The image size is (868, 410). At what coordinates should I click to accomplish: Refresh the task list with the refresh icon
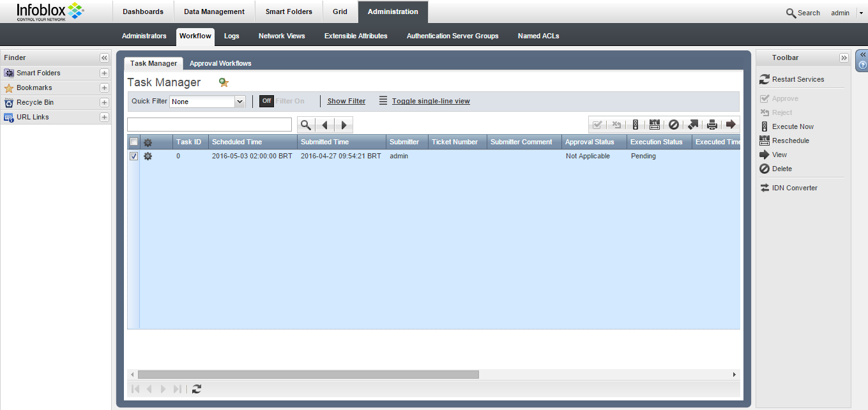click(x=197, y=389)
